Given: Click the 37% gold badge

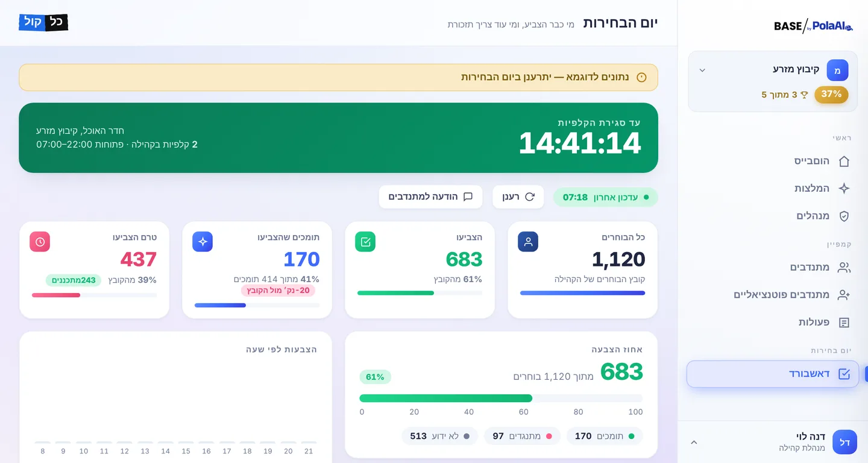Looking at the screenshot, I should click(x=831, y=95).
